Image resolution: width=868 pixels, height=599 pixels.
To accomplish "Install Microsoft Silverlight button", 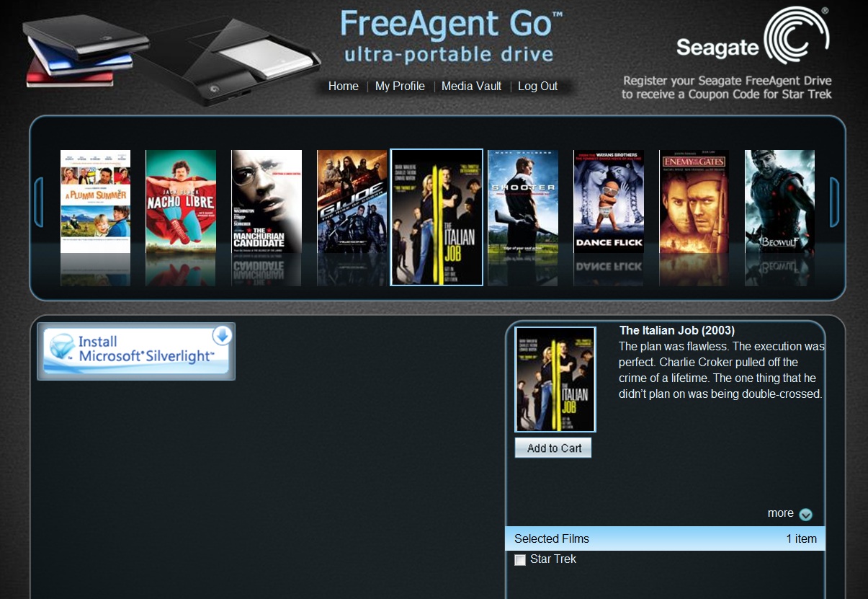I will pos(136,351).
